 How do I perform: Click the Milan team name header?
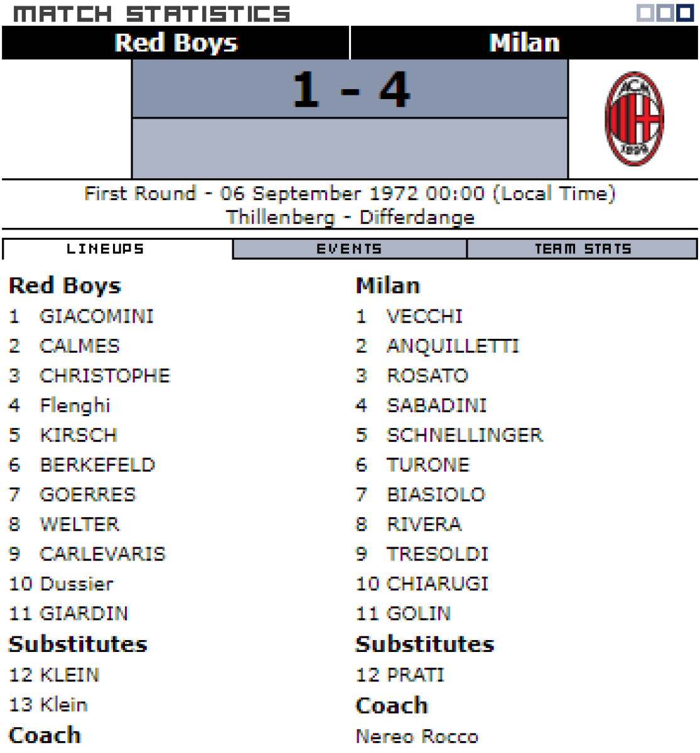[524, 43]
